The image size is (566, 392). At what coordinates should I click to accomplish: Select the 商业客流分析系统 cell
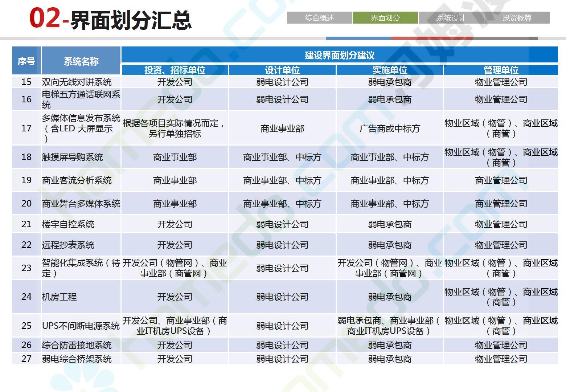pos(81,180)
